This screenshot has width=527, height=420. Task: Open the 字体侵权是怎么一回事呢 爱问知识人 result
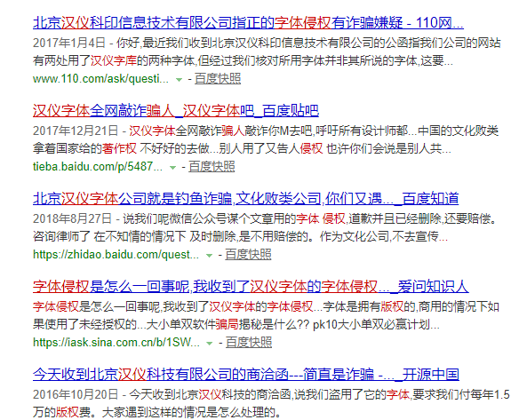[x=251, y=287]
